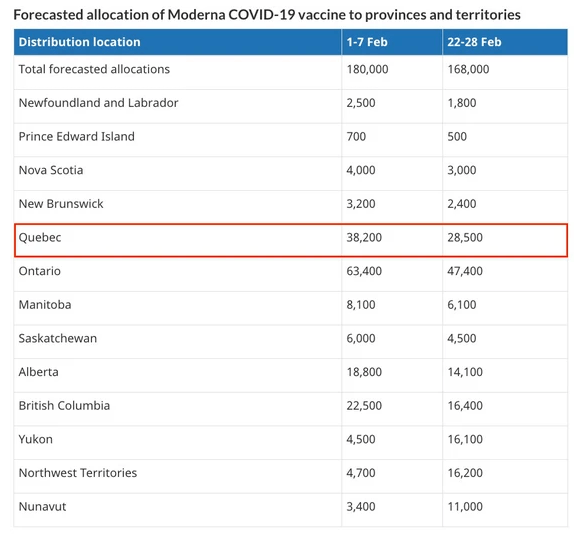Click 'New Brunswick' row label
The image size is (576, 544).
click(61, 203)
